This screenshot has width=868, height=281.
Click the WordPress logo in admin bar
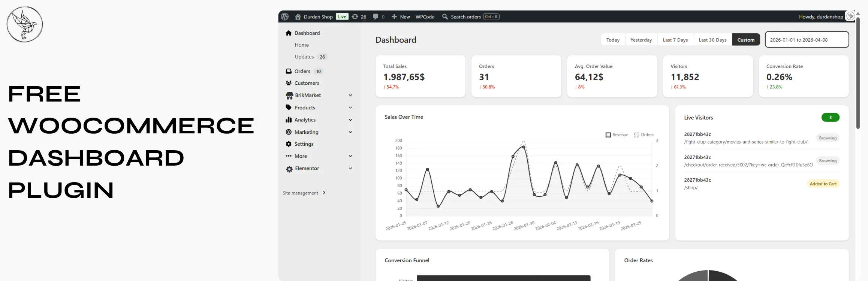[x=285, y=16]
